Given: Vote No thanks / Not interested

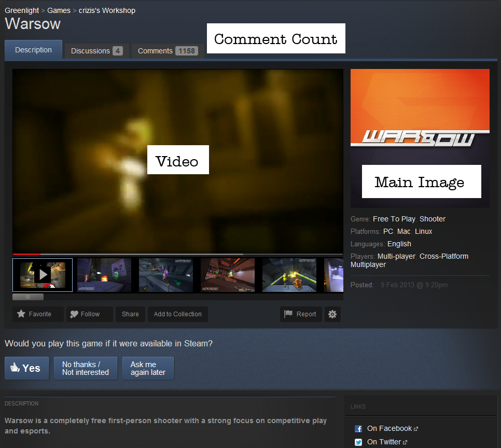Looking at the screenshot, I should click(86, 368).
